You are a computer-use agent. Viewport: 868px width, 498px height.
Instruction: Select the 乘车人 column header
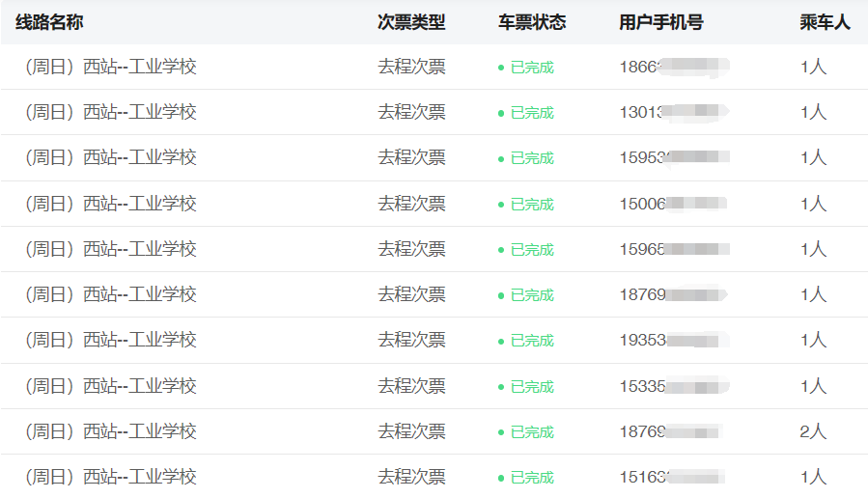825,22
